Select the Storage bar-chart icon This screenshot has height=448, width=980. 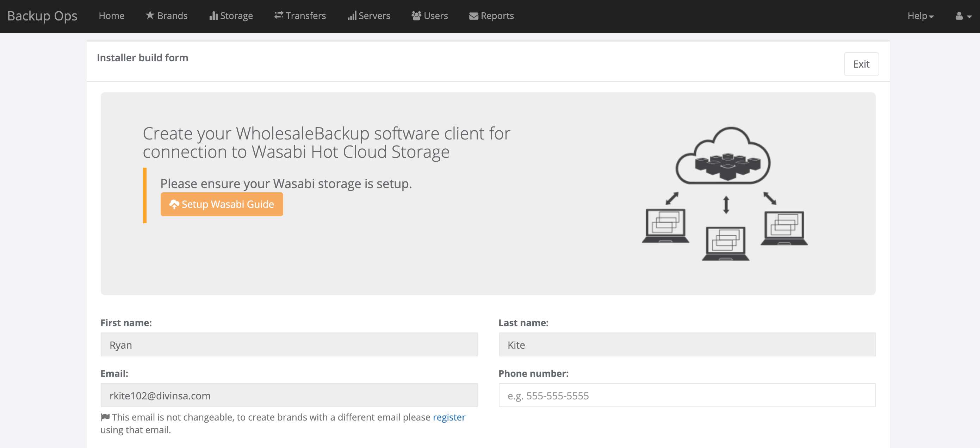tap(214, 15)
